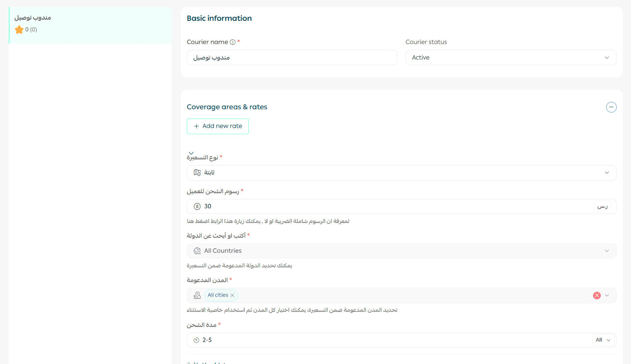Click the globe icon in All Countries field
This screenshot has height=364, width=631.
coord(197,251)
